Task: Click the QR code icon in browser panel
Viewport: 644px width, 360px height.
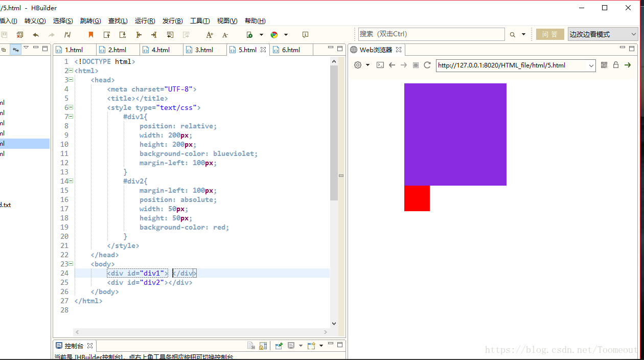Action: click(604, 65)
